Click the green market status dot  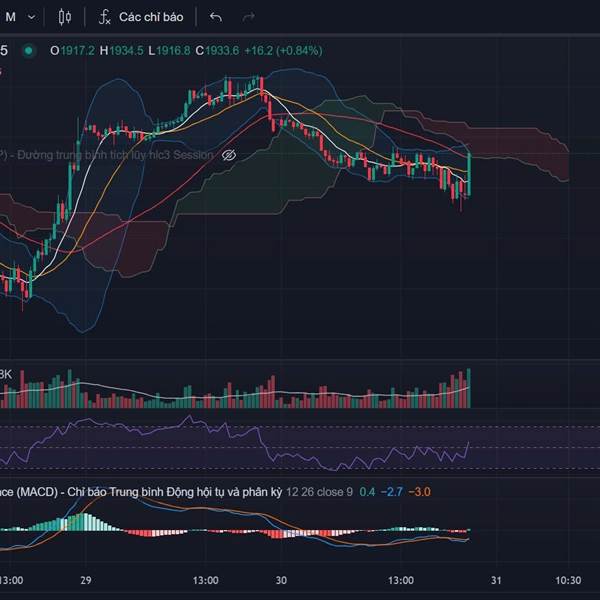click(28, 51)
